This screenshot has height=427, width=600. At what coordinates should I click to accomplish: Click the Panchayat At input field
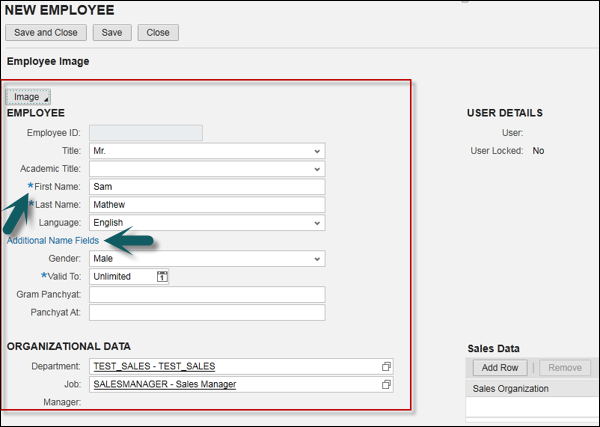point(207,313)
